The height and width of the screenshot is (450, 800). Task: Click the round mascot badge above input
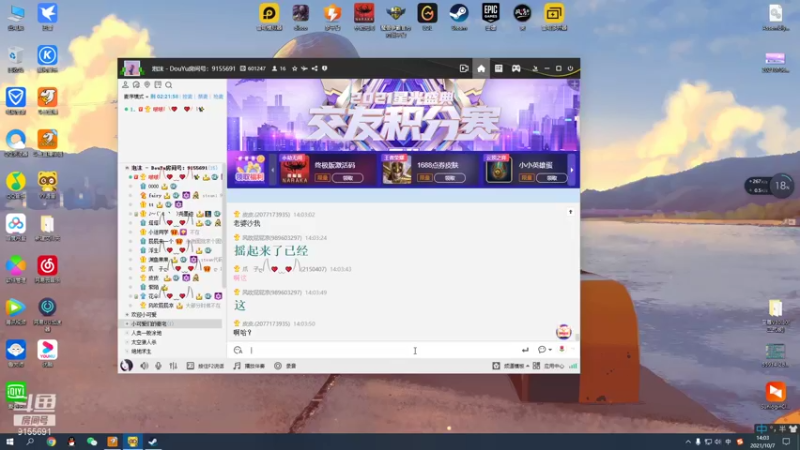563,332
